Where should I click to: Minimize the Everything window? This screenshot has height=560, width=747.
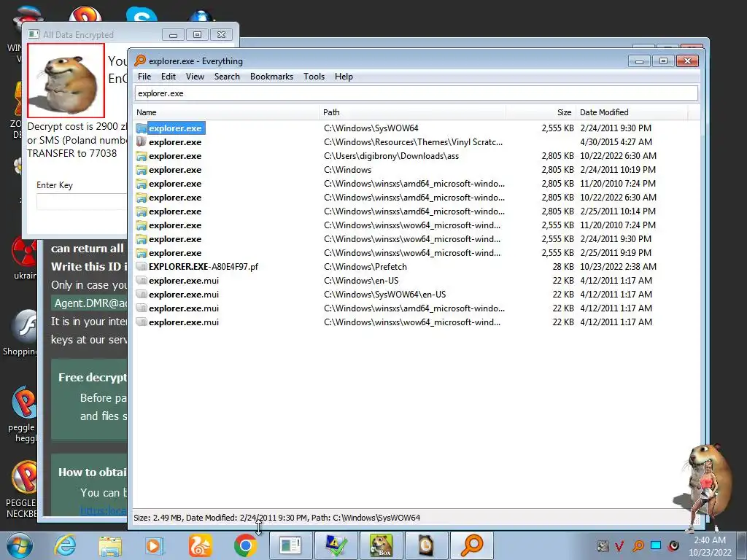coord(639,61)
